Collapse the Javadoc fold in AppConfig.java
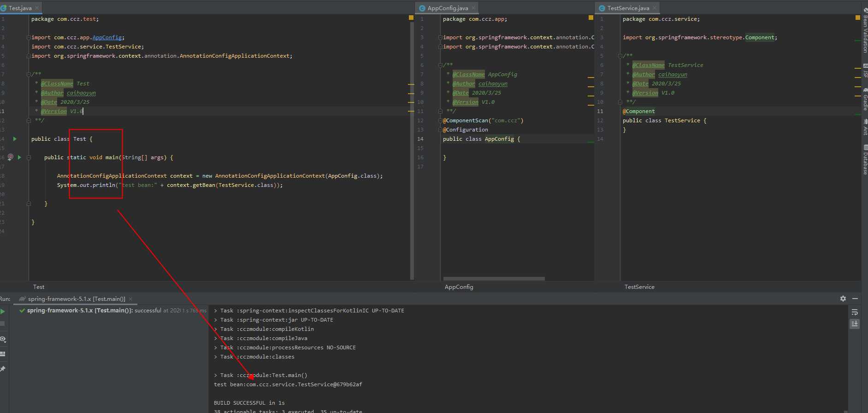Screen dimensions: 868x413 [440, 65]
